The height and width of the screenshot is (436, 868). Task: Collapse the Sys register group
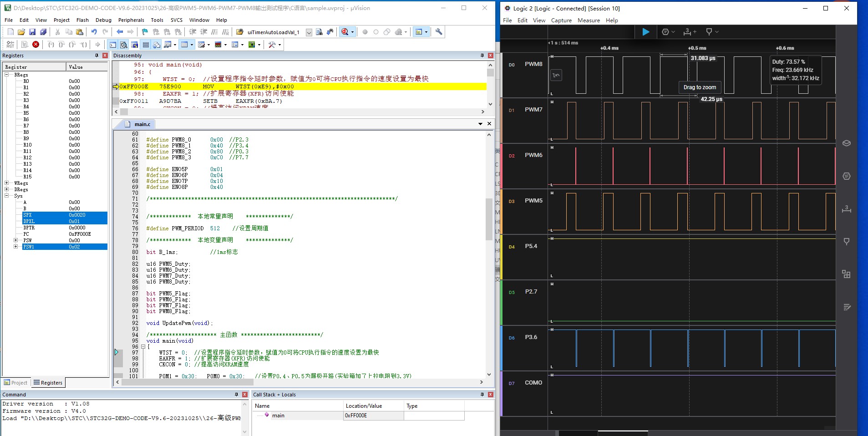[x=7, y=196]
